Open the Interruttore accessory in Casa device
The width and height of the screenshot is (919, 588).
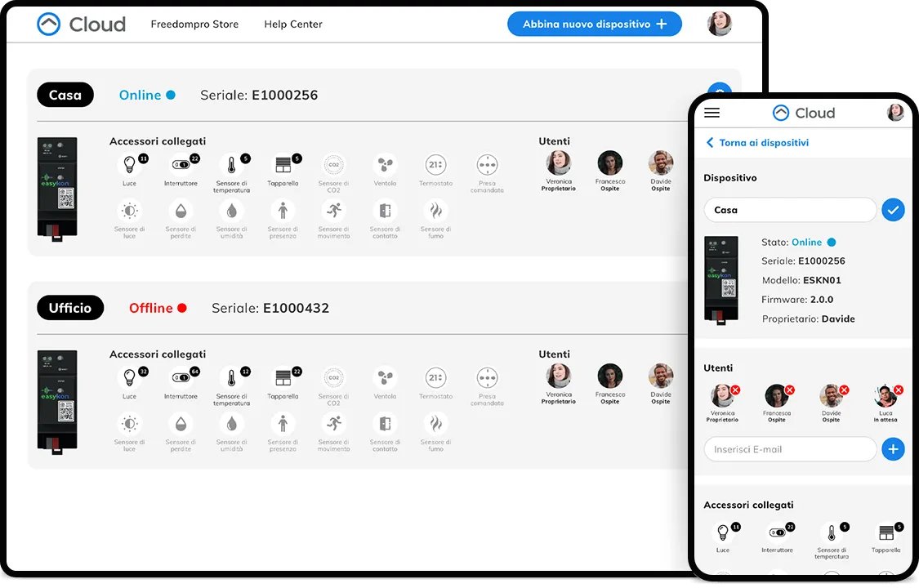click(181, 165)
